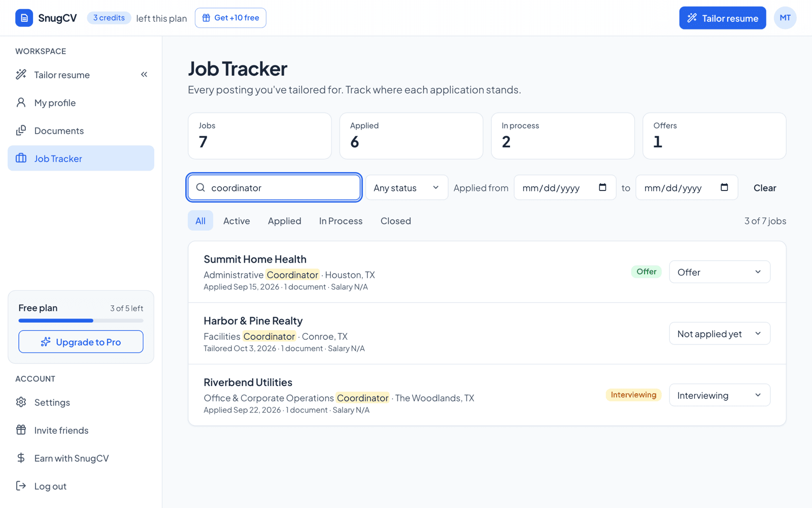Click the Get +10 free button
This screenshot has height=508, width=812.
coord(230,18)
